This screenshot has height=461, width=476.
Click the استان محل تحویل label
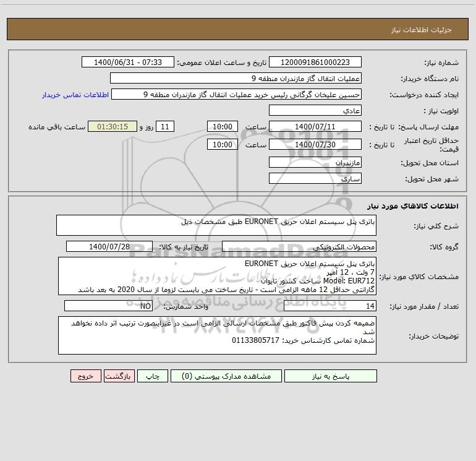click(430, 163)
